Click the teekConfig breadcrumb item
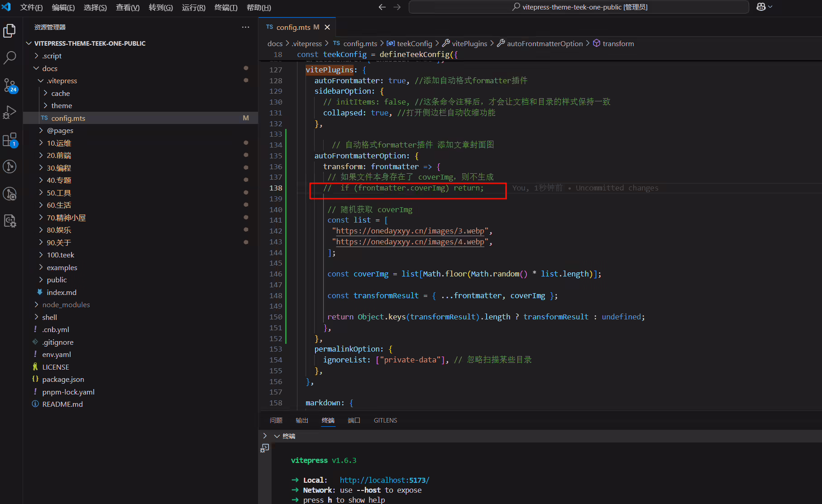 click(x=410, y=43)
